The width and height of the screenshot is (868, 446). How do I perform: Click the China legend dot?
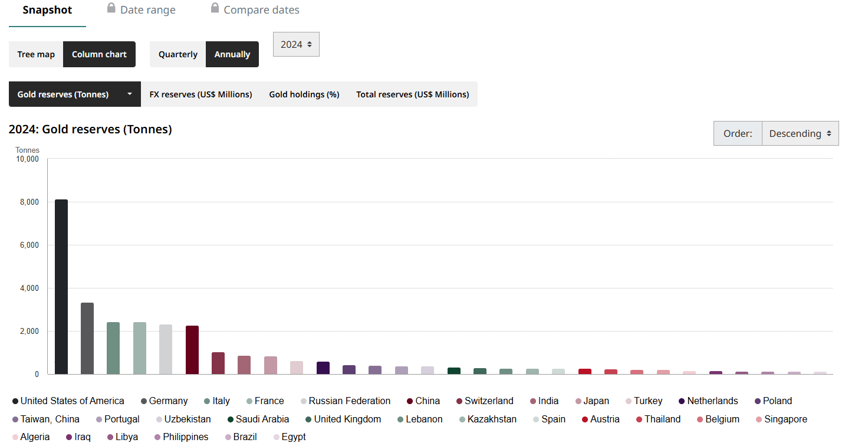coord(410,401)
